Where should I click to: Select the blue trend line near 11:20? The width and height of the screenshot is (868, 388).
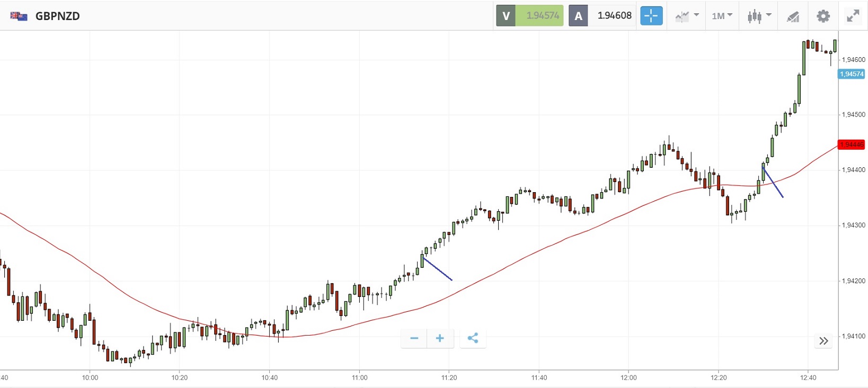click(438, 268)
